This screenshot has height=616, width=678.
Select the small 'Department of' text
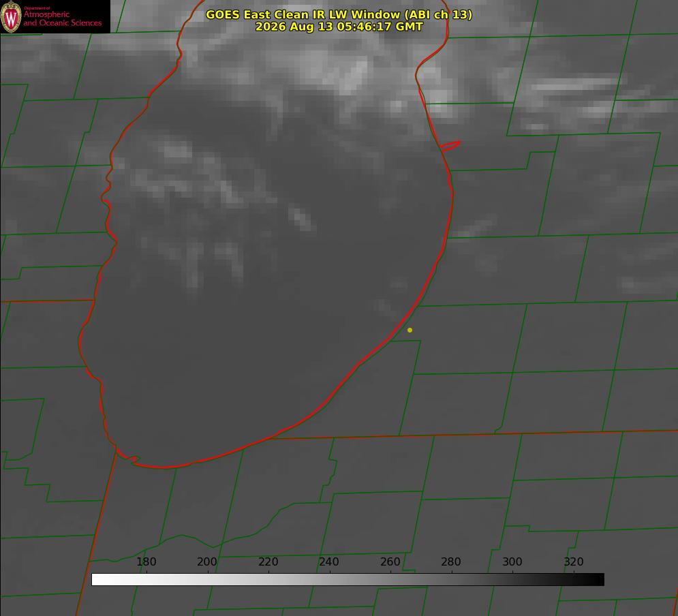pyautogui.click(x=37, y=7)
